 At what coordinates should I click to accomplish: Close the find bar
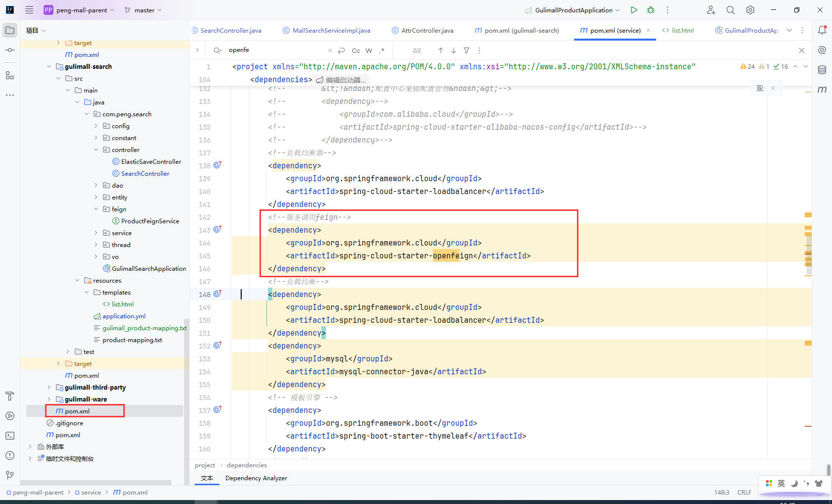coord(802,50)
